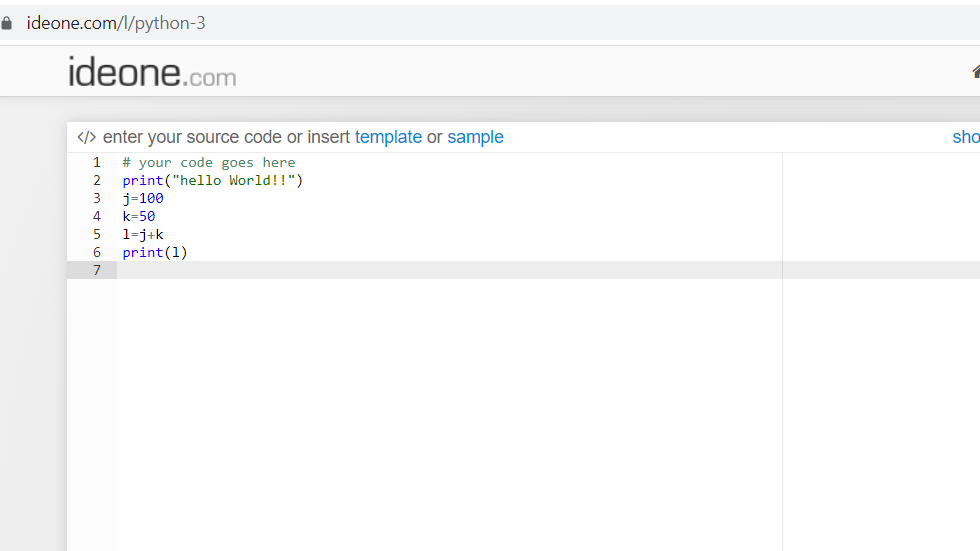Insert the template link

pyautogui.click(x=388, y=137)
